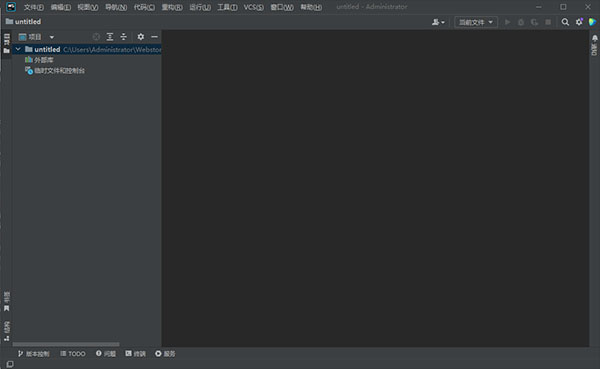Maximize the WebStorm window
Screen dimensions: 600x369
click(563, 7)
